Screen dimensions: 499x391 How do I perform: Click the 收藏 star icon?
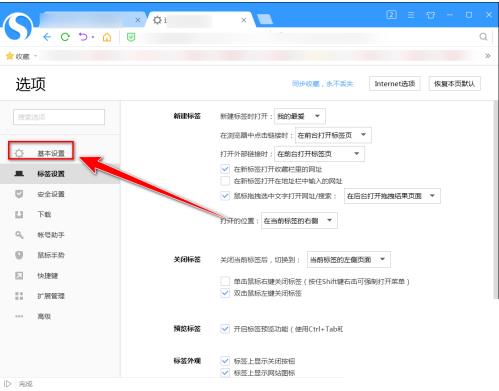click(x=10, y=56)
